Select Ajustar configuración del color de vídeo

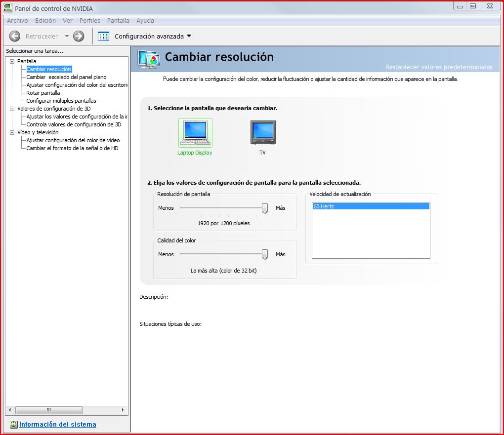(x=73, y=140)
